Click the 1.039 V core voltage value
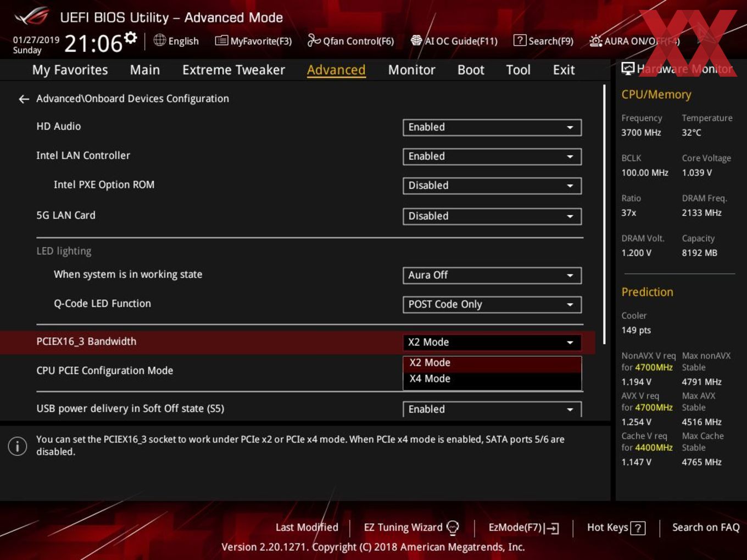This screenshot has width=747, height=560. 696,172
